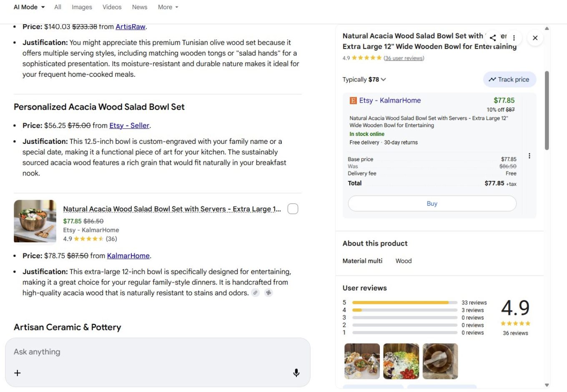Expand the More search options menu
Image resolution: width=567 pixels, height=392 pixels.
click(168, 7)
